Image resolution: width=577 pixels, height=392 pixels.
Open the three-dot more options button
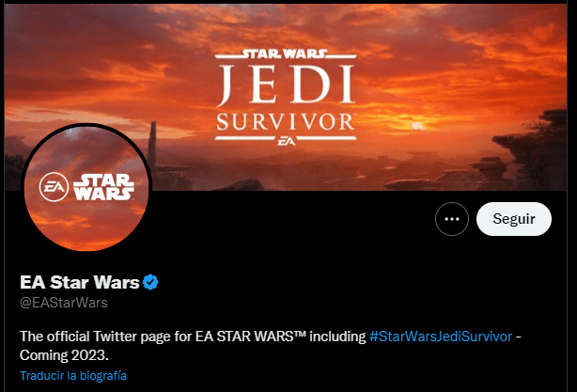(x=451, y=219)
